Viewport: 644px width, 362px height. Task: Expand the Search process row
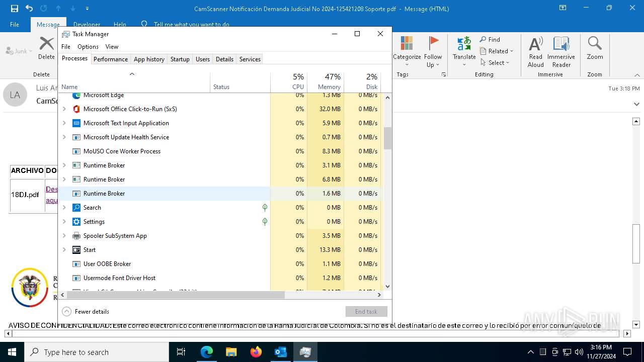pos(64,208)
